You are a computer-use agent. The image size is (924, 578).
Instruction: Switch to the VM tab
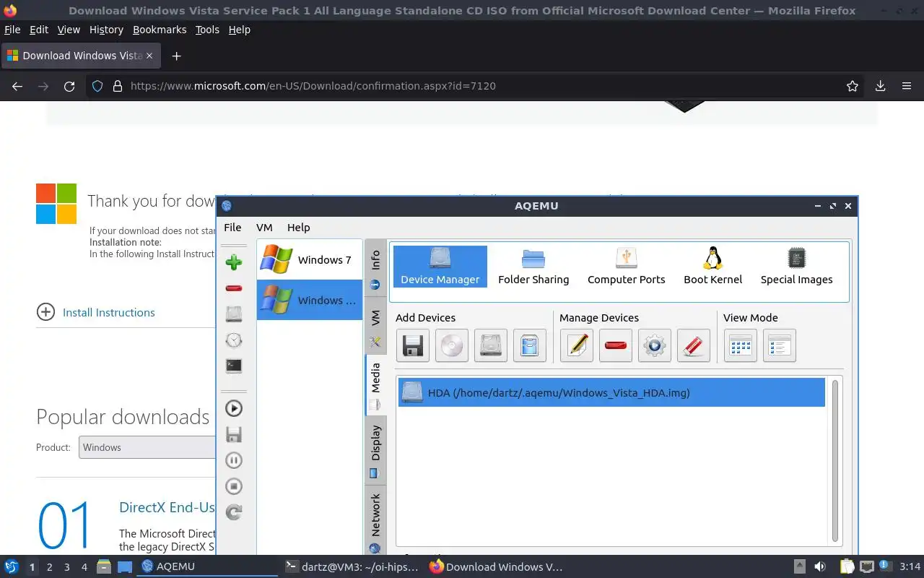click(x=375, y=326)
